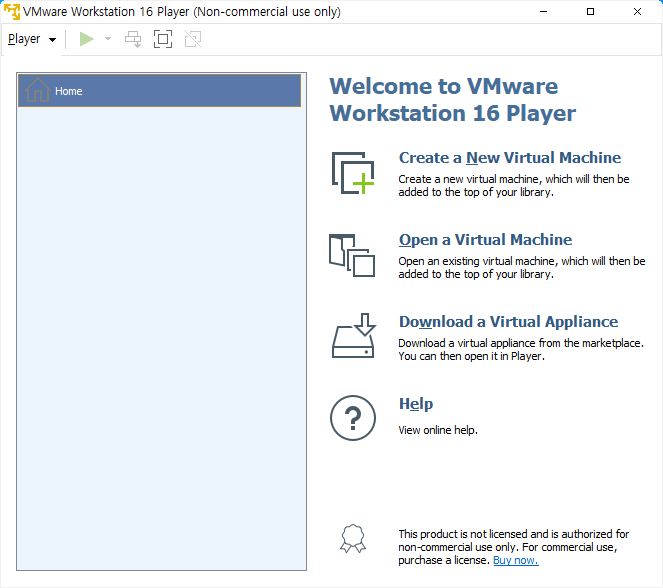This screenshot has width=663, height=588.
Task: Click the question mark help icon
Action: [353, 418]
